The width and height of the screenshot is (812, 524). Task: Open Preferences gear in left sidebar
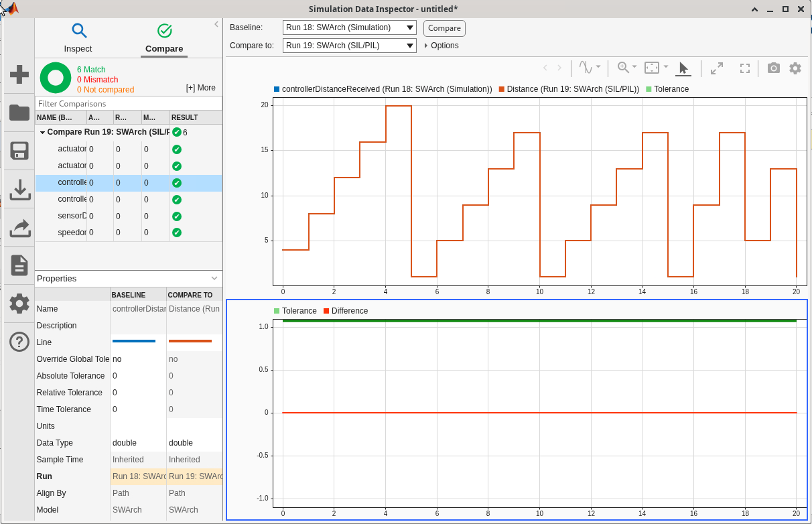pyautogui.click(x=19, y=304)
